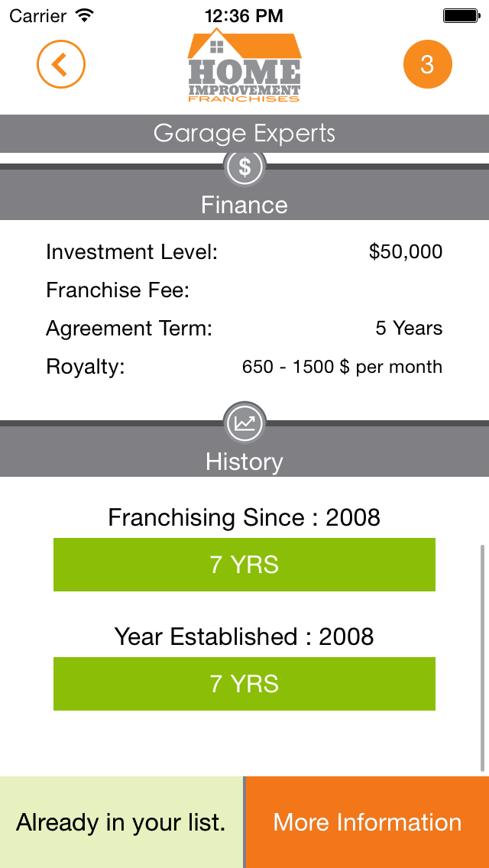Tap the Home Improvement Franchises logo
This screenshot has height=868, width=489.
click(x=244, y=67)
